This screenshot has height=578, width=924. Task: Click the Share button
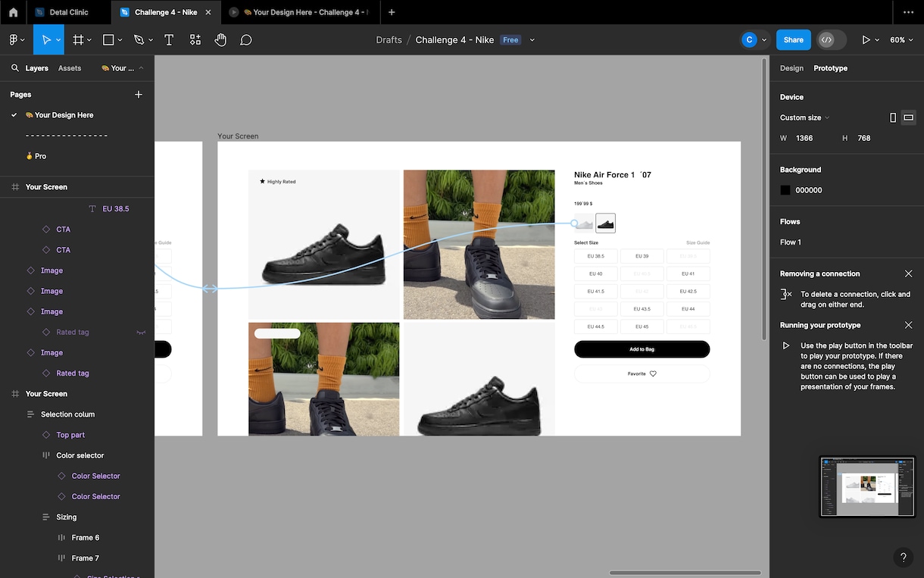pos(794,39)
